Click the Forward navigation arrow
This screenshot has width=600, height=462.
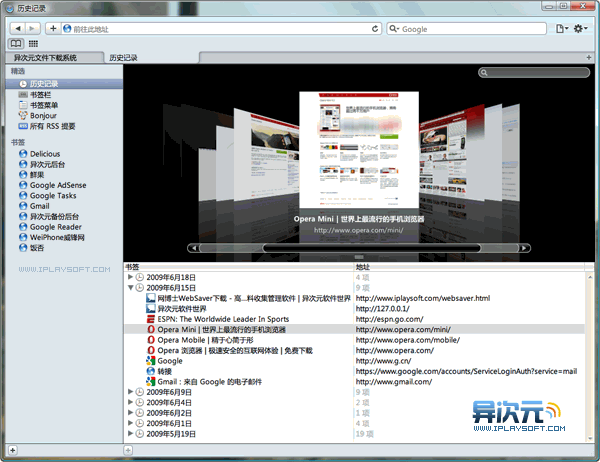[32, 28]
